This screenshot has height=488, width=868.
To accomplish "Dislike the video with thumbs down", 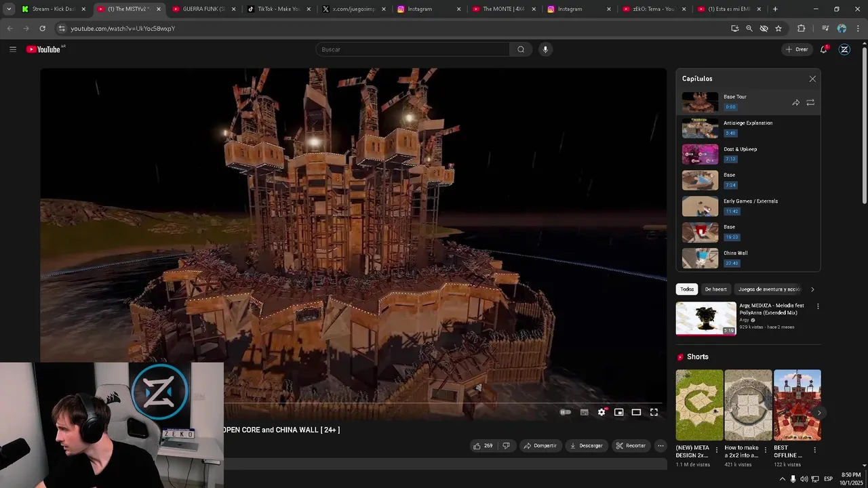I will pos(506,446).
